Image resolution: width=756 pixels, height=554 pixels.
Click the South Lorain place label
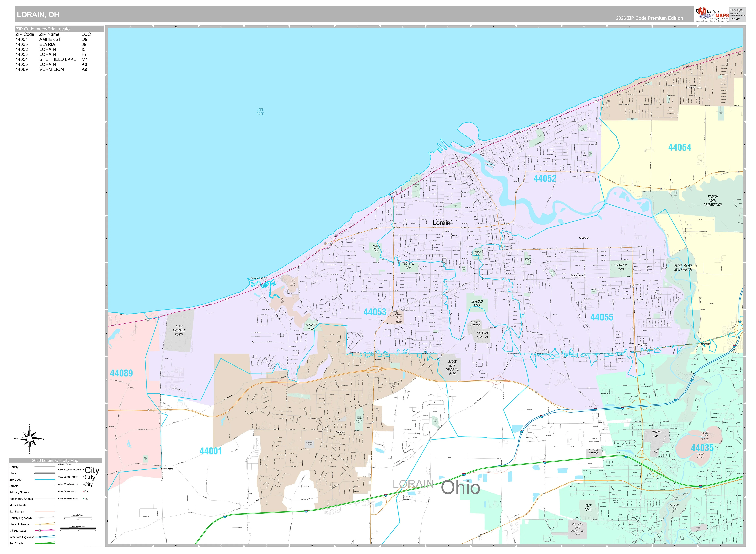click(x=578, y=276)
